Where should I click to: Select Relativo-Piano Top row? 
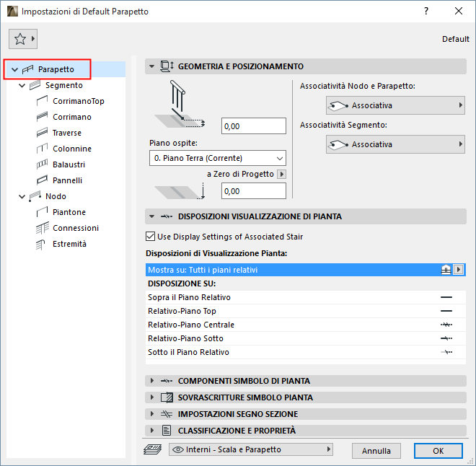click(x=305, y=311)
